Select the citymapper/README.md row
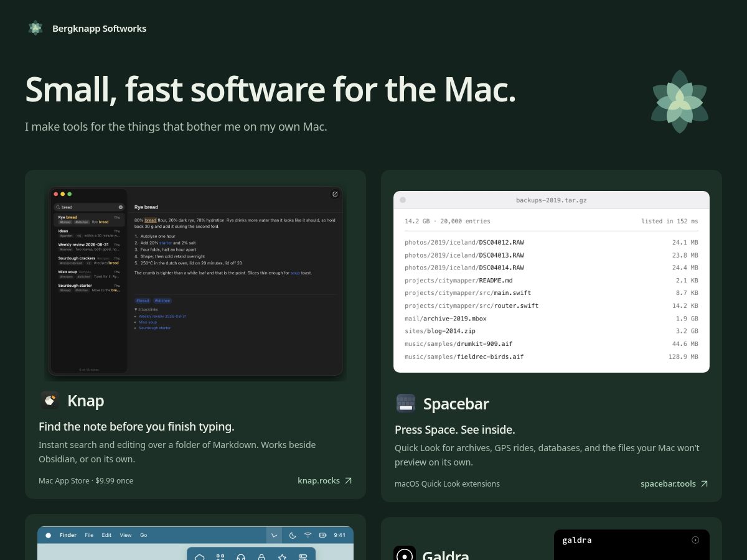747x560 pixels. click(x=552, y=281)
